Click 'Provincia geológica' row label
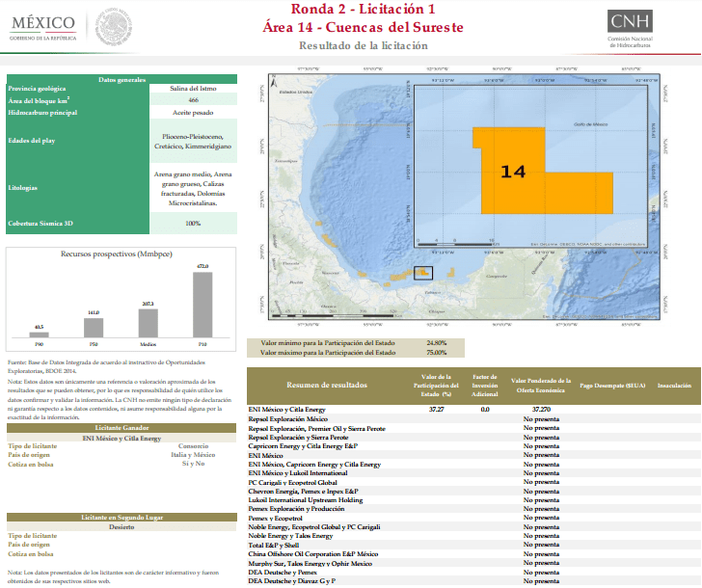The height and width of the screenshot is (588, 702). 37,89
